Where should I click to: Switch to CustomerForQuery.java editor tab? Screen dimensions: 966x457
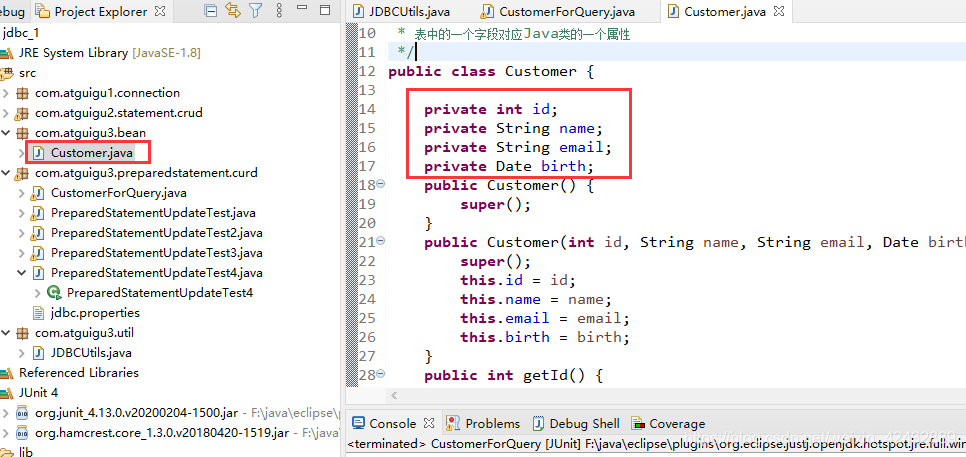point(558,11)
